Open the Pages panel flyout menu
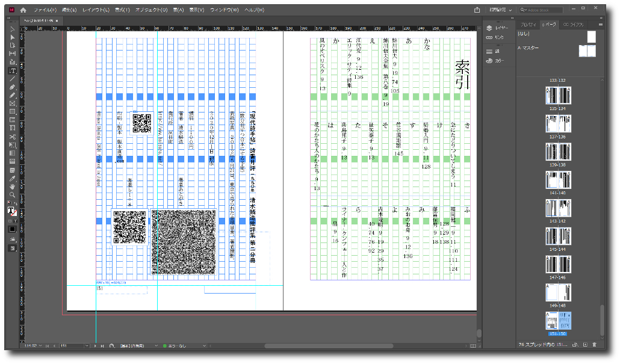 [600, 24]
